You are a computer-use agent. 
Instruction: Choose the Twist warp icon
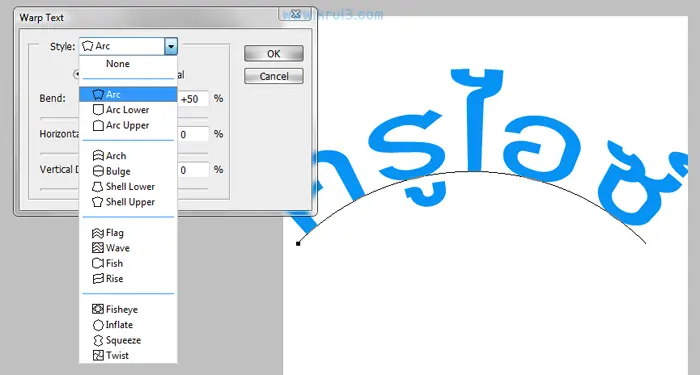point(98,356)
